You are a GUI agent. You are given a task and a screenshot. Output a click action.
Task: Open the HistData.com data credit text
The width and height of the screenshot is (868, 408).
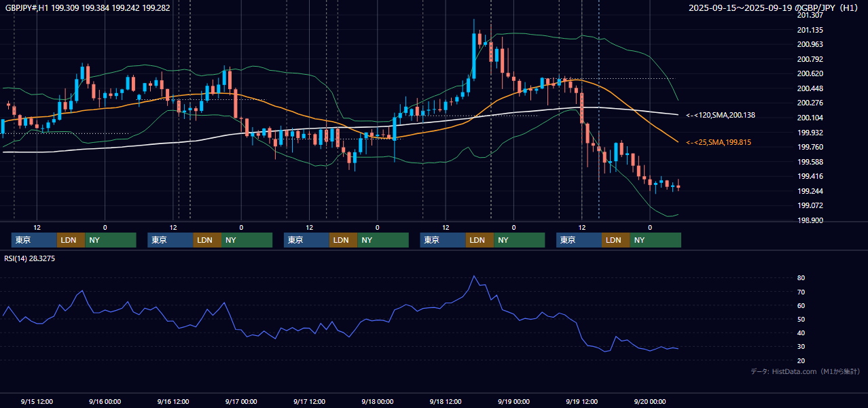806,371
